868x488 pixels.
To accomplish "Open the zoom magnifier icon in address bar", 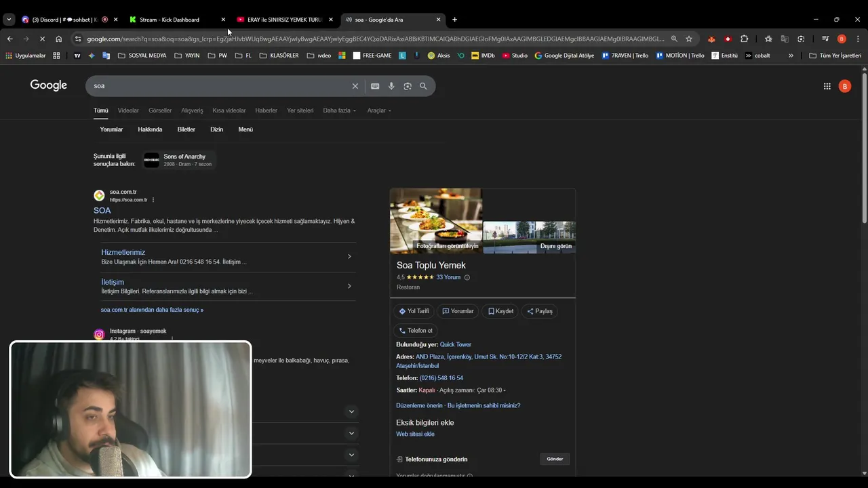I will (x=674, y=39).
